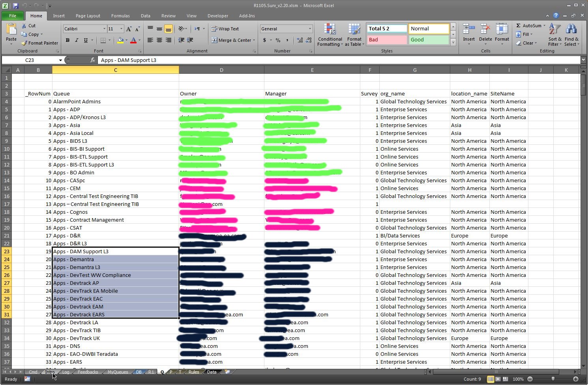Decrease indent of cell
Viewport: 588px width, 385px height.
tap(181, 40)
